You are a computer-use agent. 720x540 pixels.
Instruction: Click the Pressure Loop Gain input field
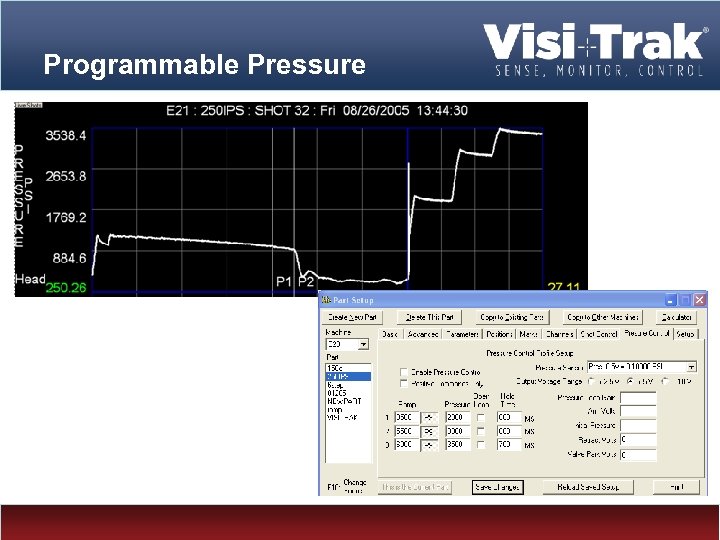tap(638, 398)
